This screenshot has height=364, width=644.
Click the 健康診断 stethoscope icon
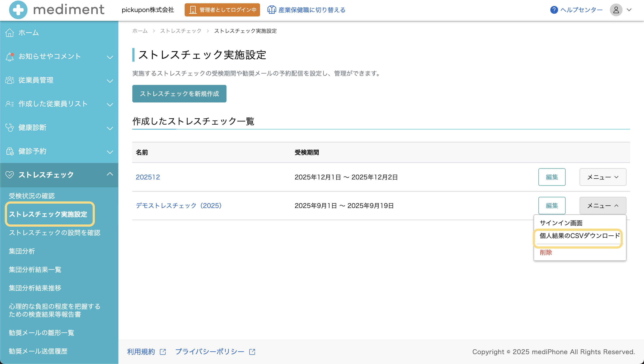click(9, 127)
